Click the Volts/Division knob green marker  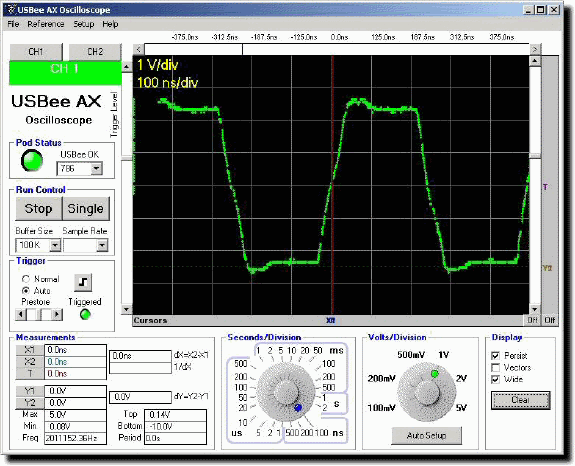point(435,374)
